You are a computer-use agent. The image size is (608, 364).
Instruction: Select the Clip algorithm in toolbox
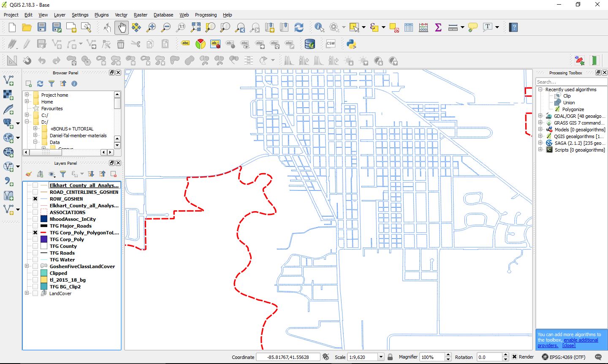click(567, 96)
